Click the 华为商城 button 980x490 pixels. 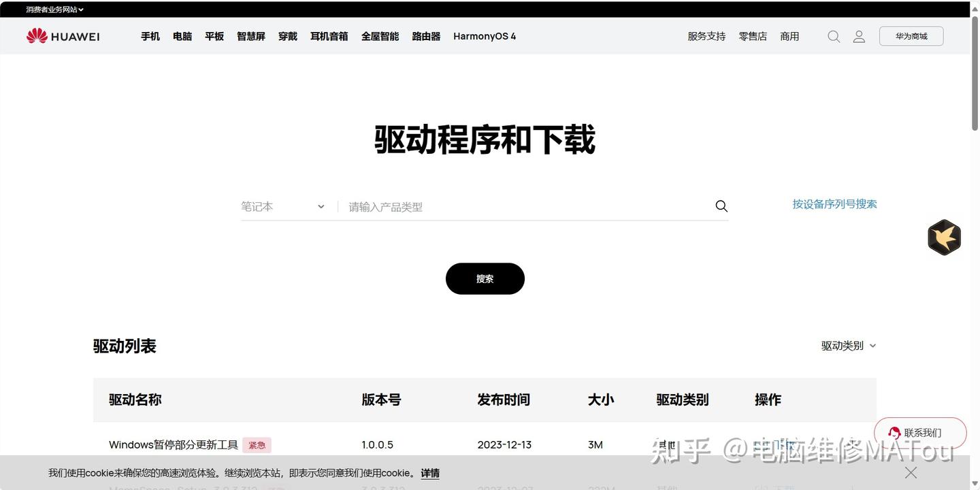[911, 36]
